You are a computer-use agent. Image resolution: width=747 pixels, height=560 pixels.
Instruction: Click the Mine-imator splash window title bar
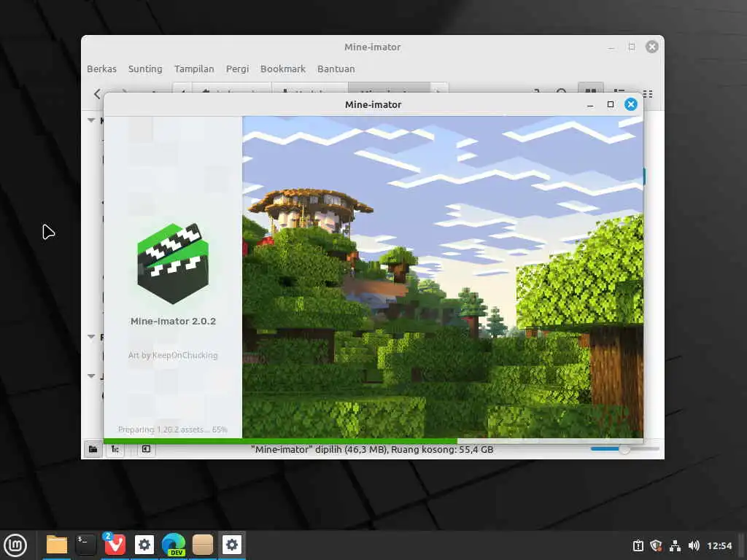click(373, 104)
